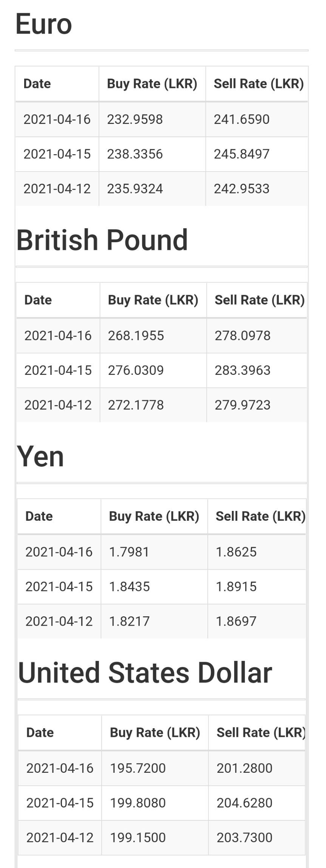The image size is (326, 868).
Task: Click British Pound sell rate 283.3963
Action: [x=243, y=370]
